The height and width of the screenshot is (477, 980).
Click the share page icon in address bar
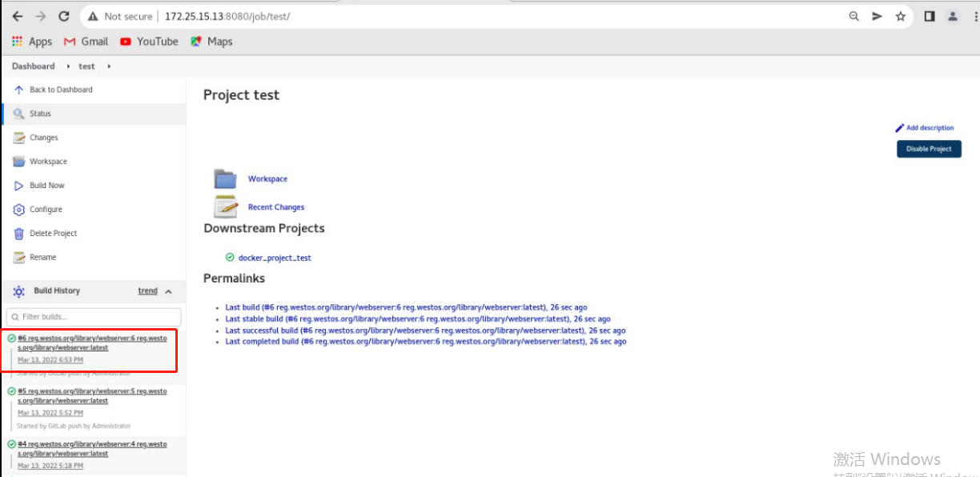878,16
